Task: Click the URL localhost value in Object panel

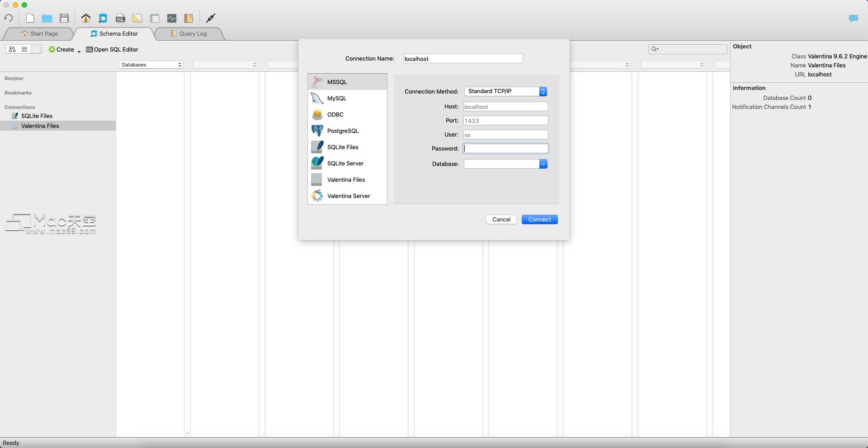Action: tap(820, 74)
